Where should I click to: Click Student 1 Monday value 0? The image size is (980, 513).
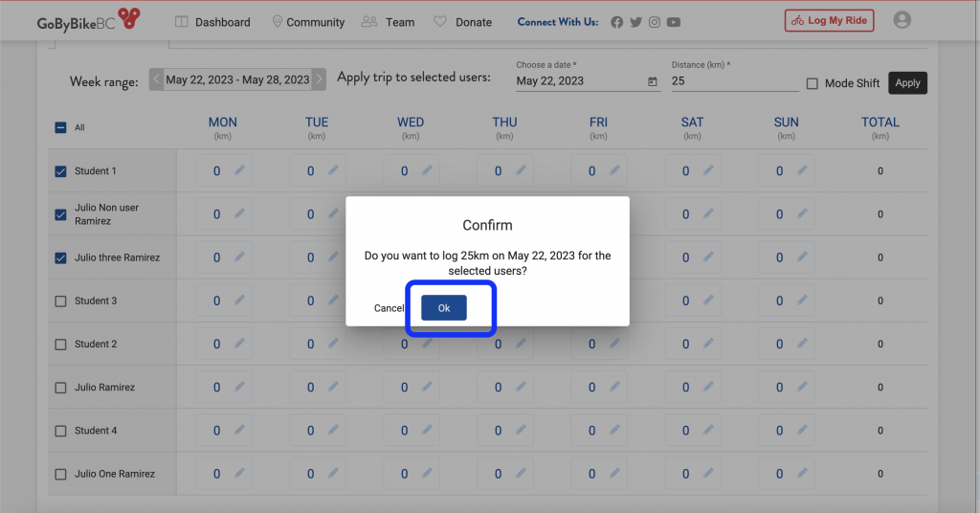[216, 170]
